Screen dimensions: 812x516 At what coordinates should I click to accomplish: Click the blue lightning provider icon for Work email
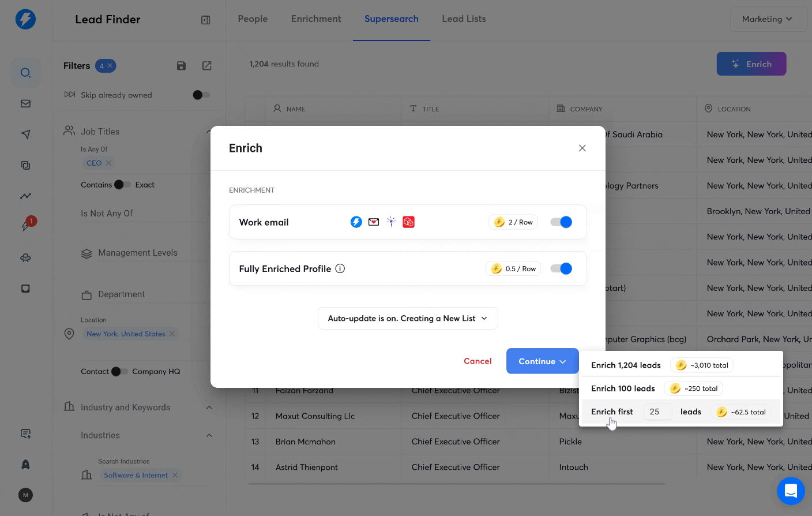click(x=356, y=222)
